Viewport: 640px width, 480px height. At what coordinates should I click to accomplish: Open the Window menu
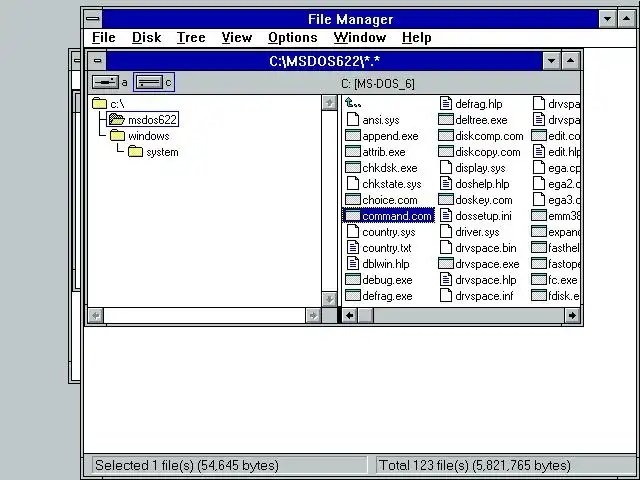click(360, 38)
